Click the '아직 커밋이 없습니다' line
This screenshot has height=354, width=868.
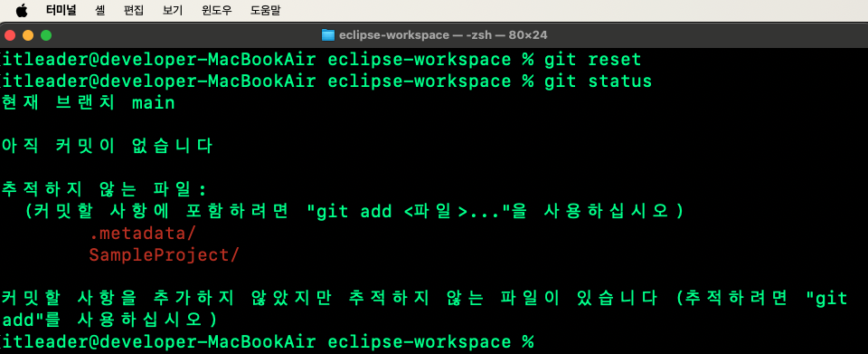[107, 147]
